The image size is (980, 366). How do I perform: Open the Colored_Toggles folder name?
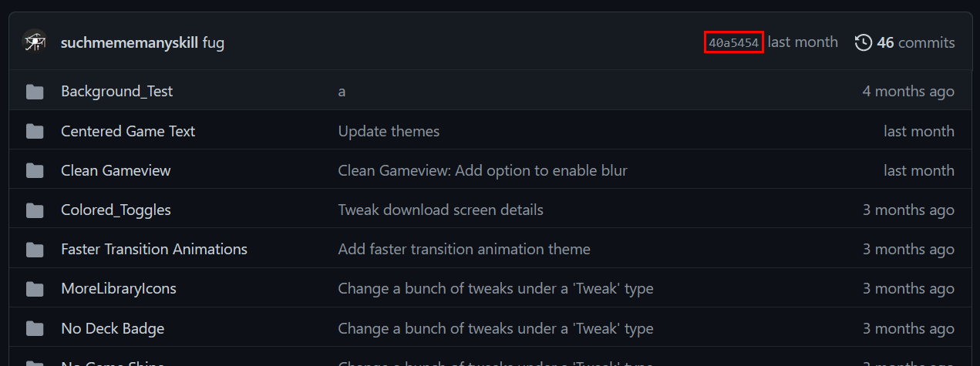pos(116,210)
